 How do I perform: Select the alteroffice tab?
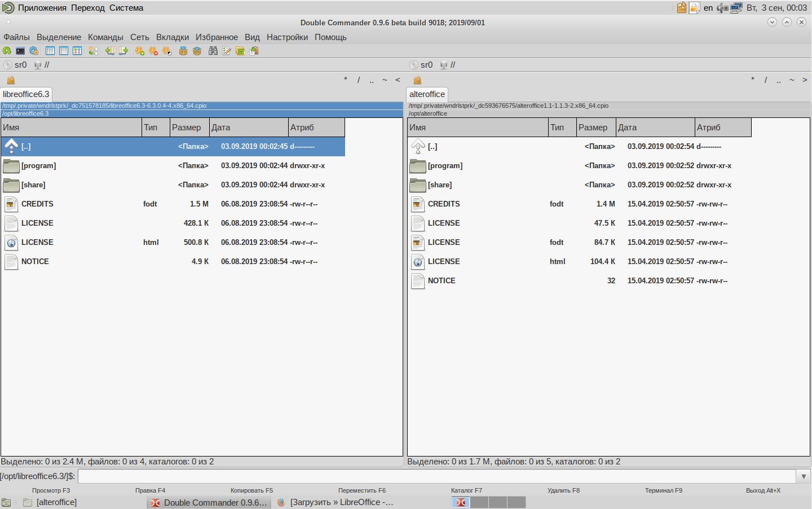pyautogui.click(x=427, y=94)
